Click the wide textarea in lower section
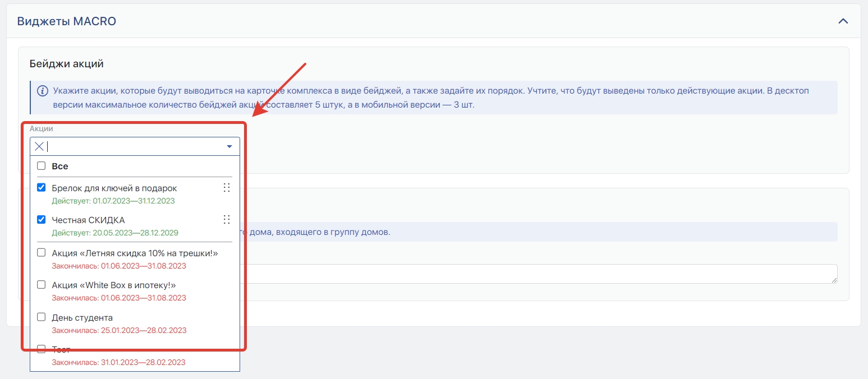The image size is (868, 379). point(539,274)
